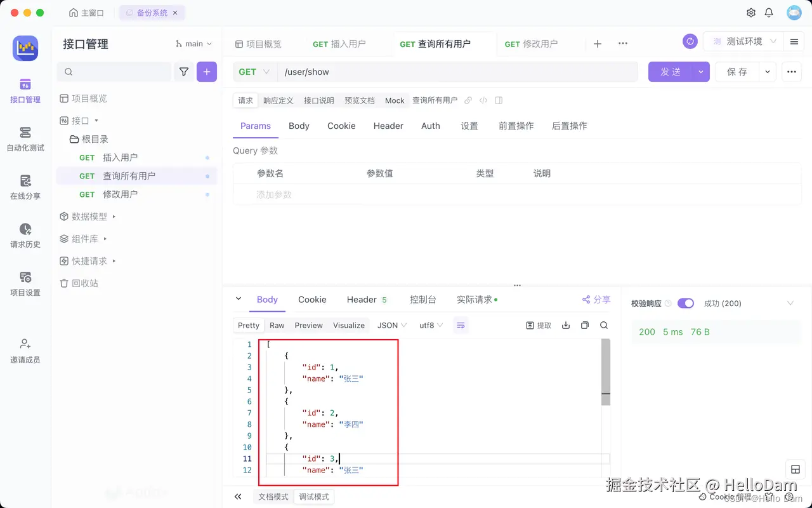Open the utf8 encoding dropdown

(x=429, y=324)
